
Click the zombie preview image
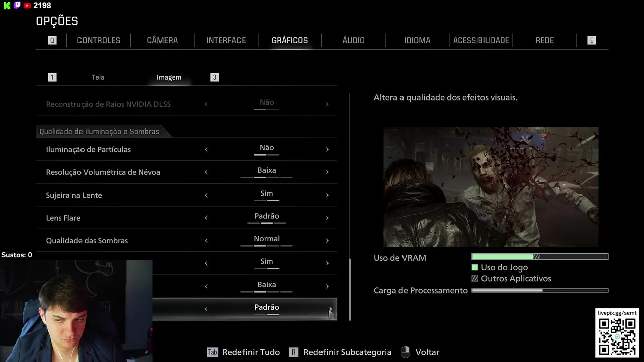click(491, 187)
